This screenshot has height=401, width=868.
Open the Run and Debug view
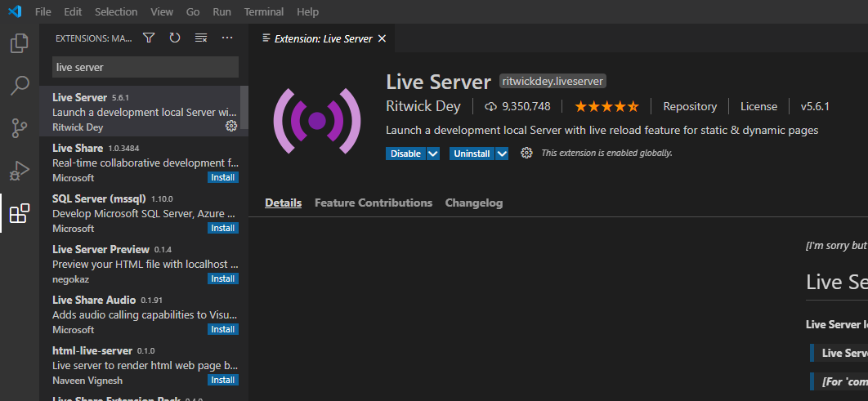pyautogui.click(x=20, y=171)
